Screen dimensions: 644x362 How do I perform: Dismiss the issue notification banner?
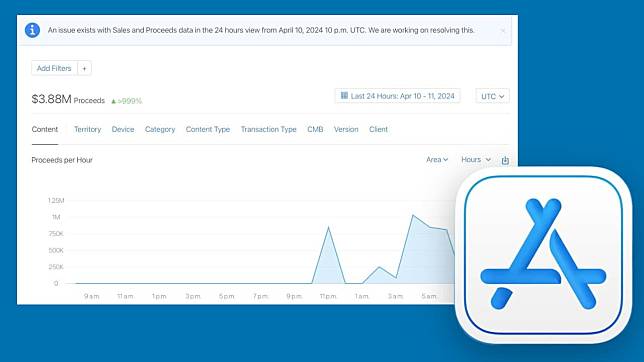point(503,31)
